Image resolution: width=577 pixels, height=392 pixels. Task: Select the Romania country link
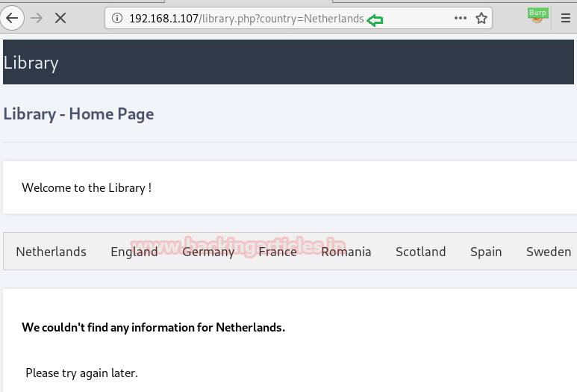click(x=346, y=252)
